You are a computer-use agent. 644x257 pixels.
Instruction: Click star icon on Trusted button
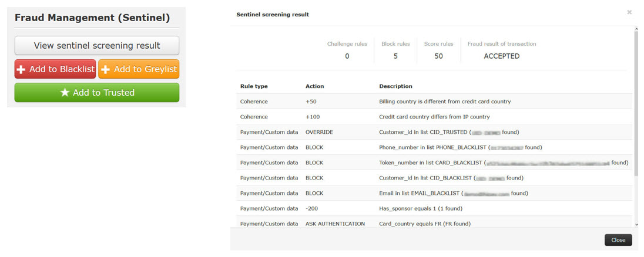pos(65,93)
